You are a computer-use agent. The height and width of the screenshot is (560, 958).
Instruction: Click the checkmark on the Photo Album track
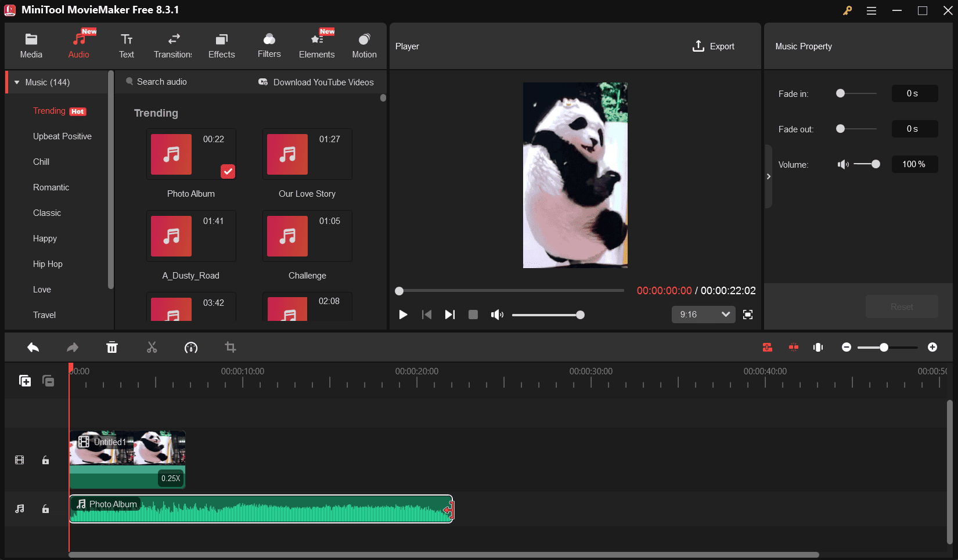pos(228,172)
